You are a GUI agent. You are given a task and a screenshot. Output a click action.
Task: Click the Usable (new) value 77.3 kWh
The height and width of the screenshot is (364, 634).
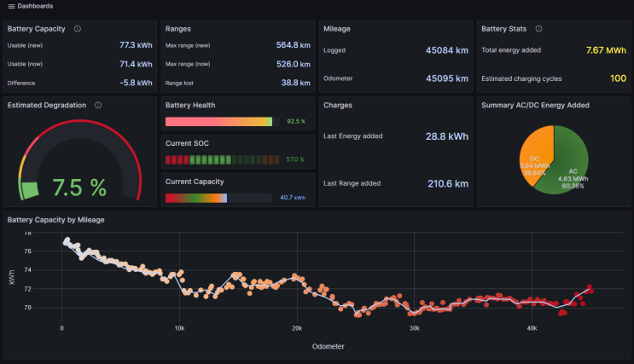click(x=136, y=45)
